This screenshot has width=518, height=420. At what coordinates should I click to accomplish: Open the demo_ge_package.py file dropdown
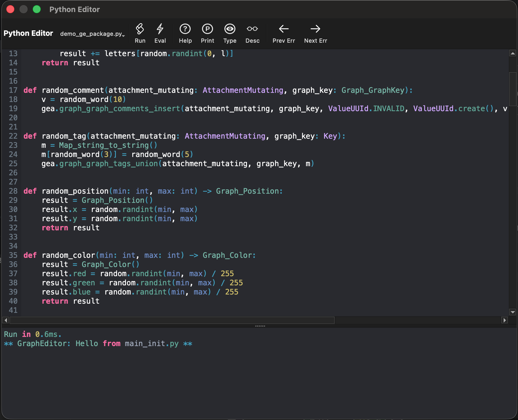92,34
